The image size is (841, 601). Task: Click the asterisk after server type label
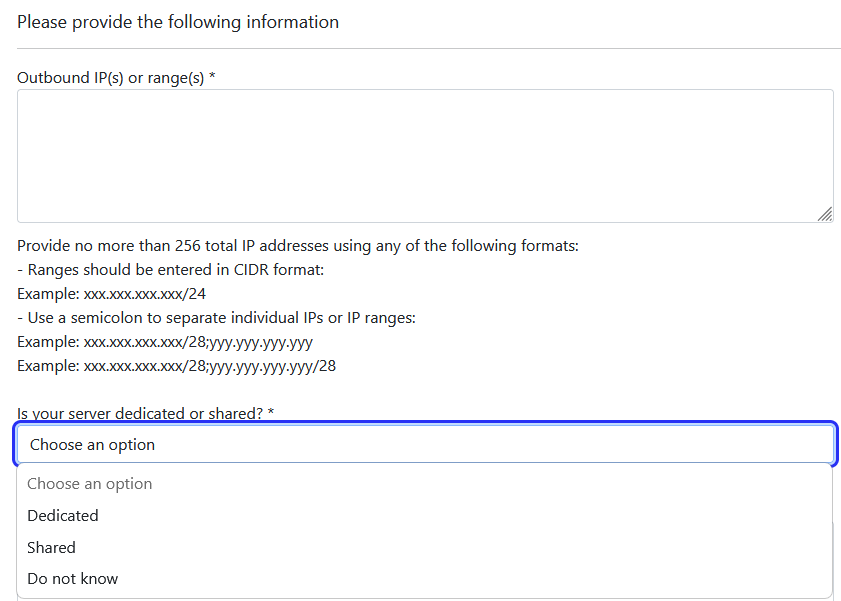(x=271, y=413)
